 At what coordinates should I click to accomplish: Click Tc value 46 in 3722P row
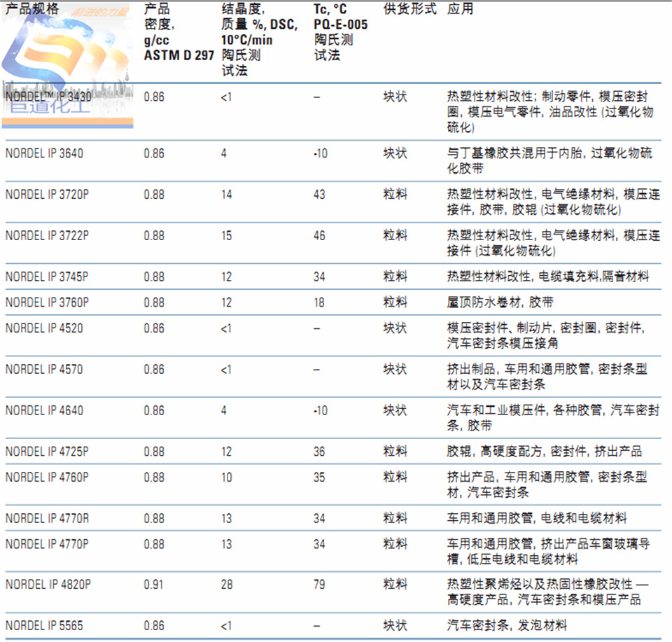coord(319,236)
